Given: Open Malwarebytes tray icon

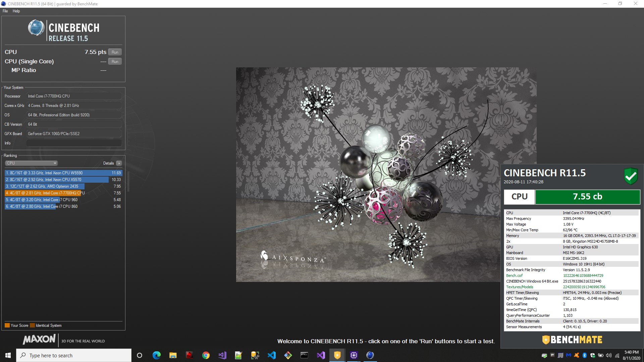Looking at the screenshot, I should (568, 355).
